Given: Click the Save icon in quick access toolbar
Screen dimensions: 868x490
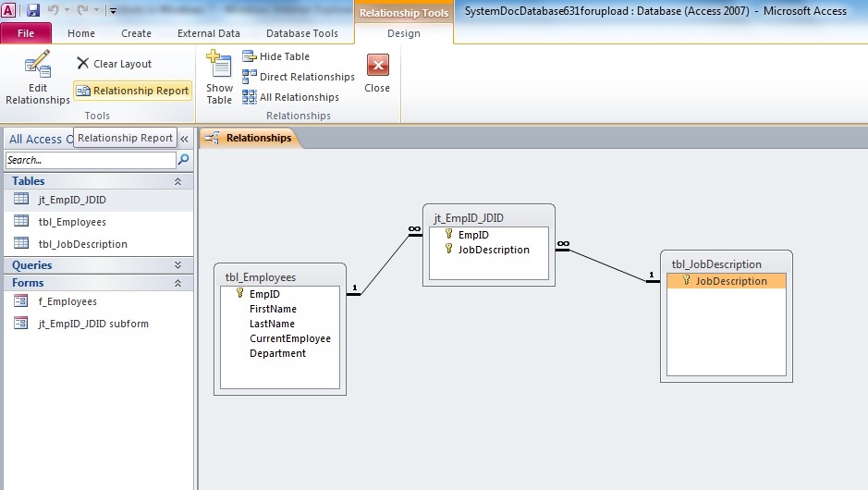Looking at the screenshot, I should click(33, 10).
